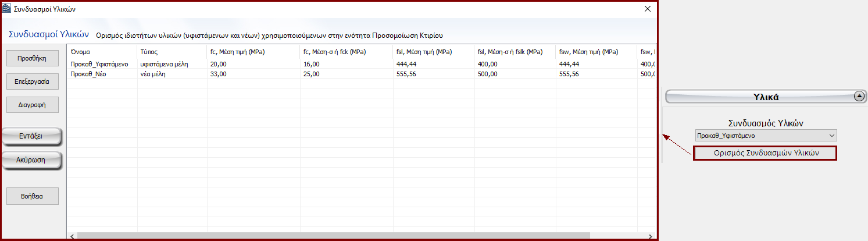Confirm with the Εντάξει button
The height and width of the screenshot is (241, 868).
click(x=33, y=137)
